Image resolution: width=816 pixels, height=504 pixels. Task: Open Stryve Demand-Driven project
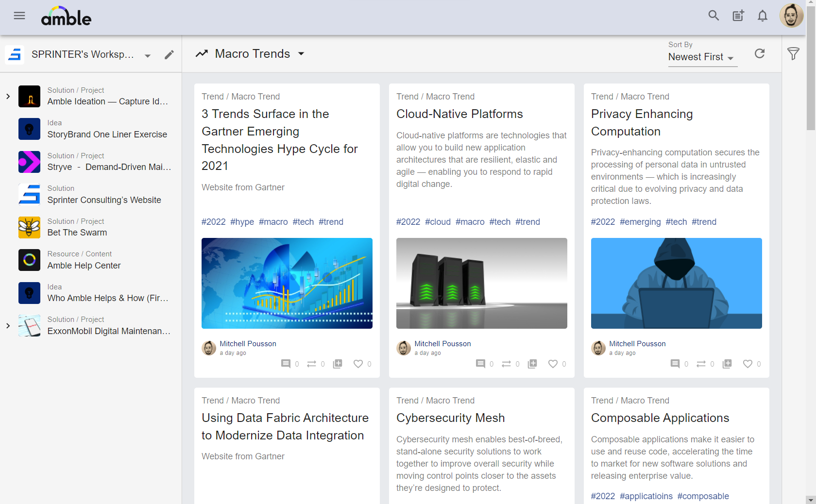tap(109, 167)
